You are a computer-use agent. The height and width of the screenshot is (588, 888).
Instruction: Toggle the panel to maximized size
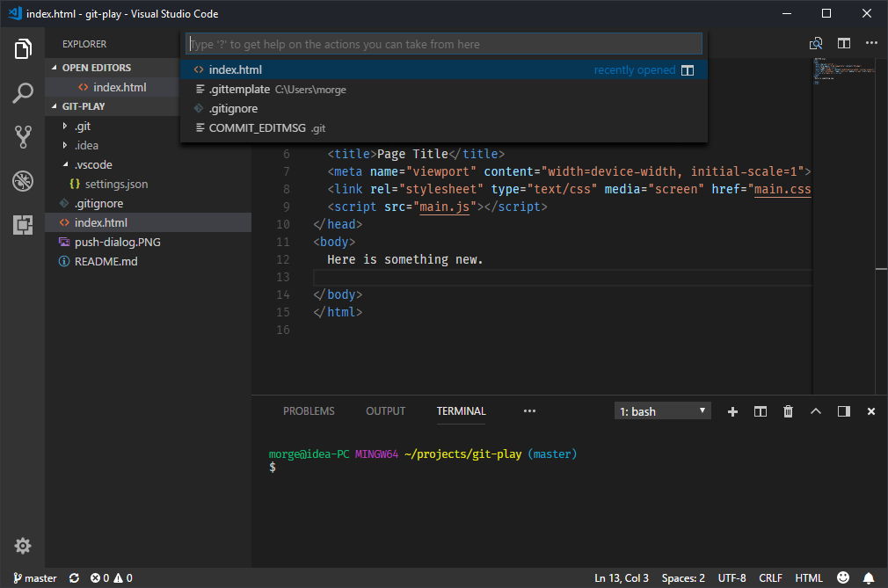tap(816, 410)
